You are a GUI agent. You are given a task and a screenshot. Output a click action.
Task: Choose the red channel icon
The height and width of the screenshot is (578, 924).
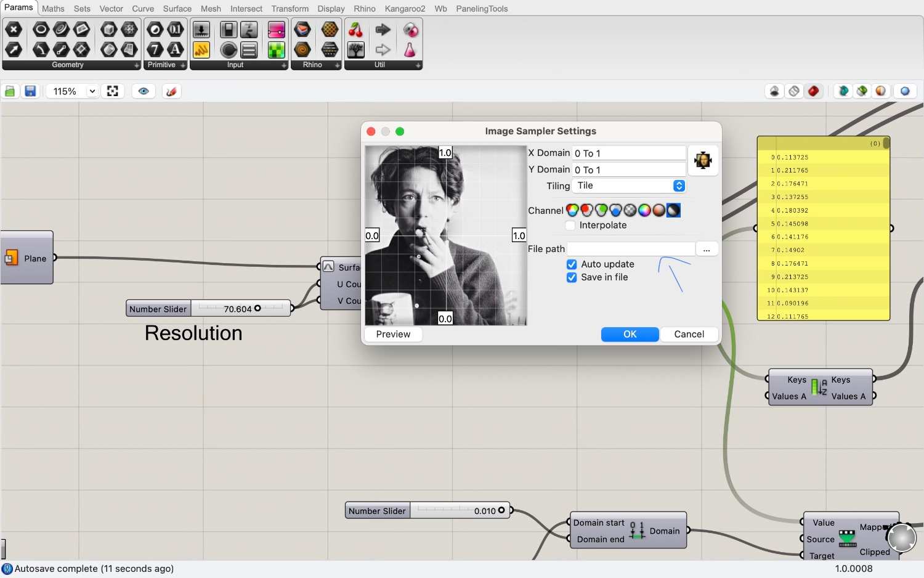(x=586, y=211)
